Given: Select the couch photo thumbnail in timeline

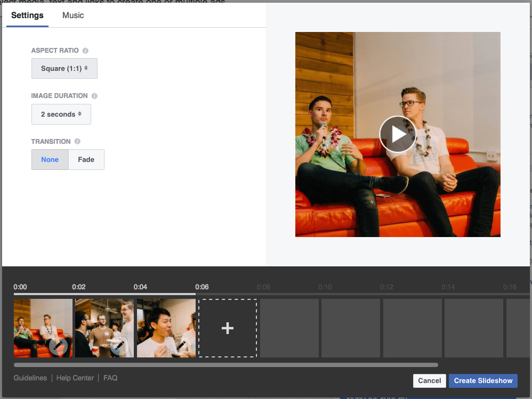Looking at the screenshot, I should 43,328.
